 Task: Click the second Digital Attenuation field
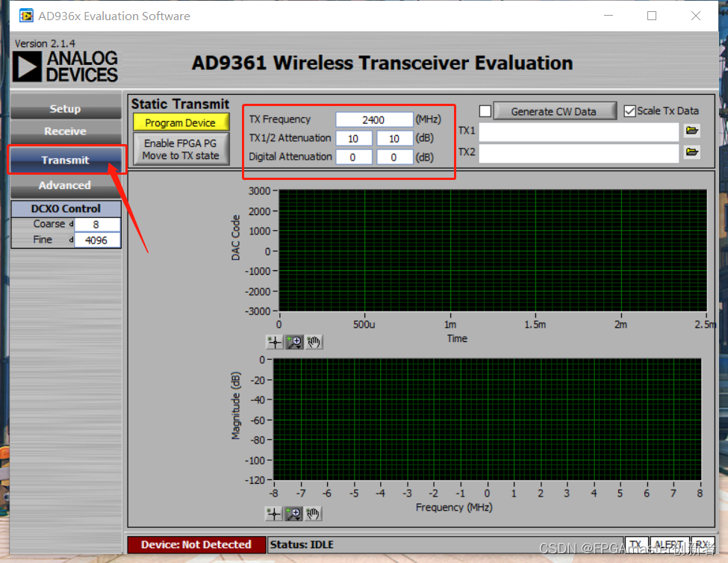(x=395, y=157)
